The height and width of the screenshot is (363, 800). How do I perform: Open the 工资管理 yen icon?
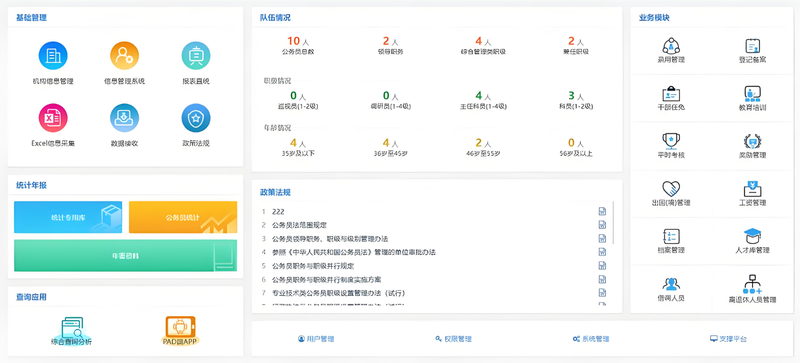point(753,188)
